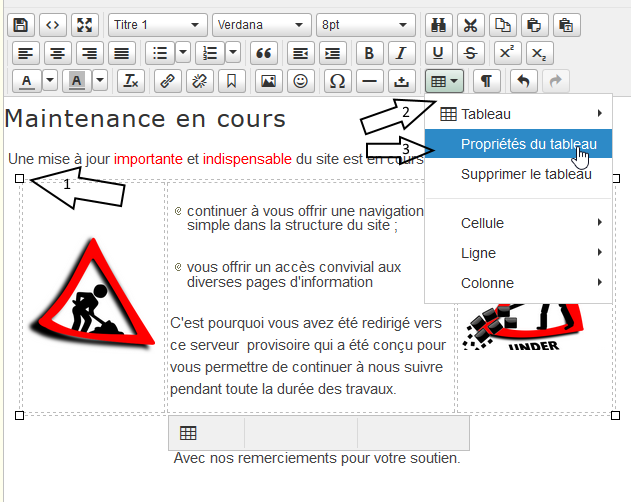The image size is (631, 502).
Task: Insert or edit a link
Action: tap(167, 81)
